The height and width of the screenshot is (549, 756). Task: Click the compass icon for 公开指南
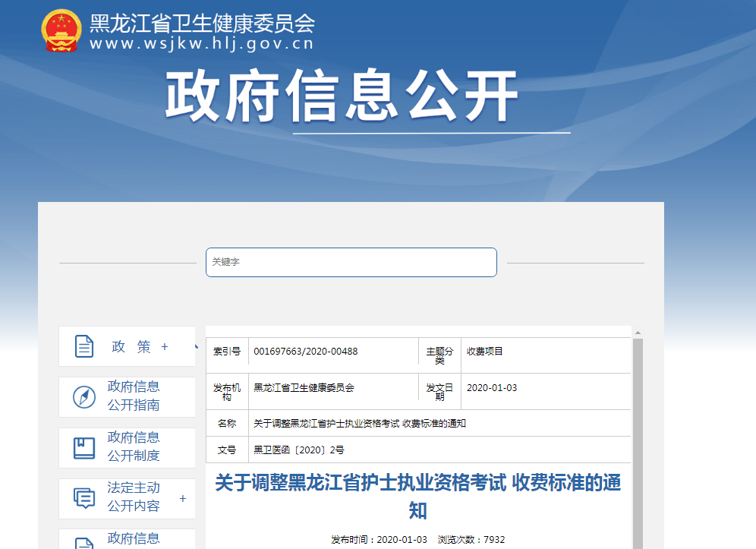click(x=84, y=397)
